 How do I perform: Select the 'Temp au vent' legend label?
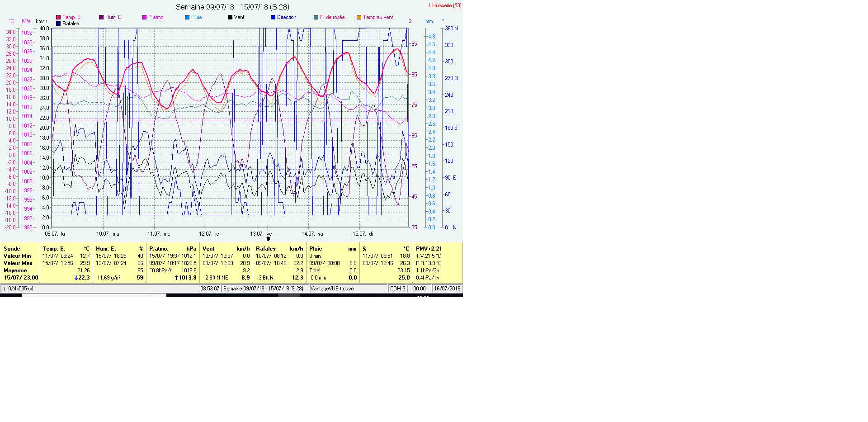pyautogui.click(x=378, y=17)
